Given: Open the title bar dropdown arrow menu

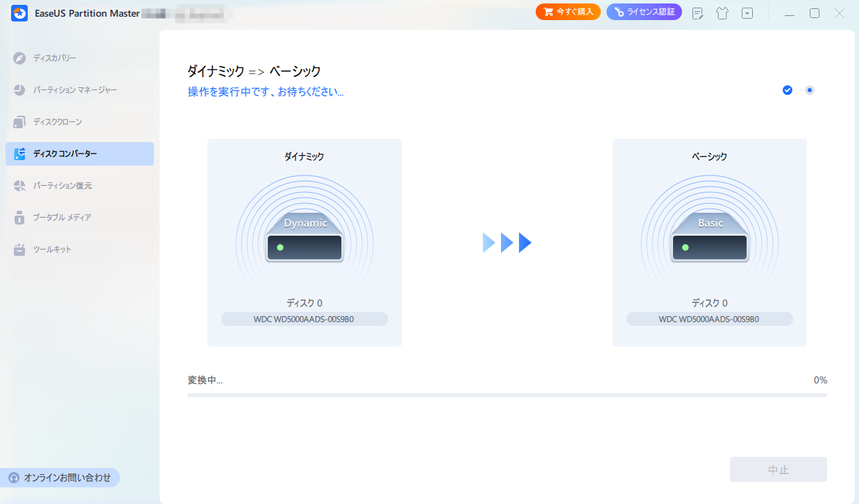Looking at the screenshot, I should point(747,12).
